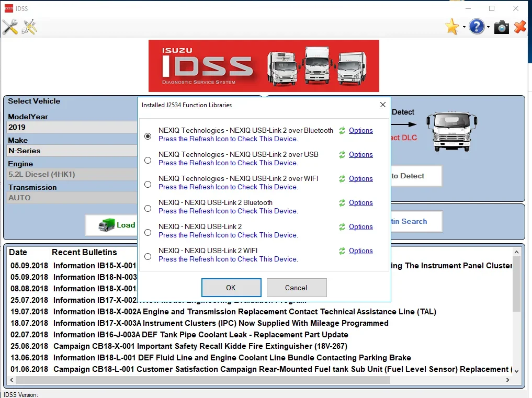Click the Isuzu IDSS red banner

(x=264, y=66)
